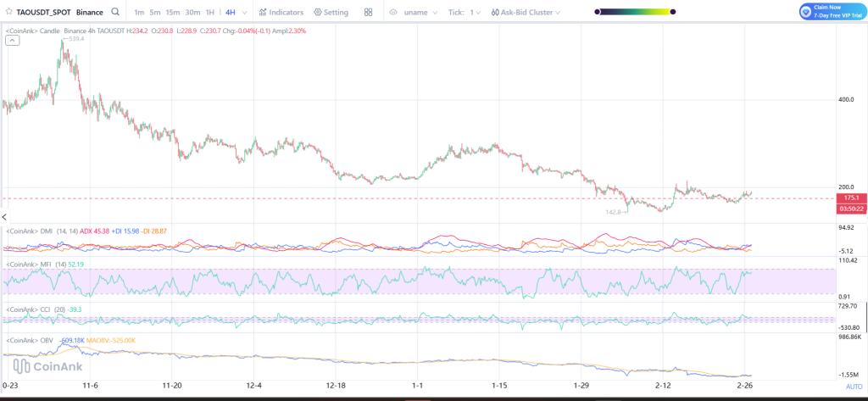Screen dimensions: 868x401
Task: Select the 1m timeframe
Action: [x=139, y=13]
